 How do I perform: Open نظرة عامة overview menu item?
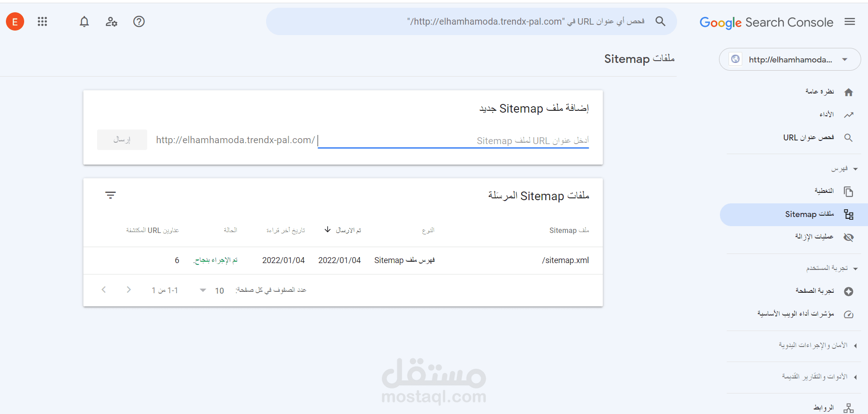tap(820, 92)
